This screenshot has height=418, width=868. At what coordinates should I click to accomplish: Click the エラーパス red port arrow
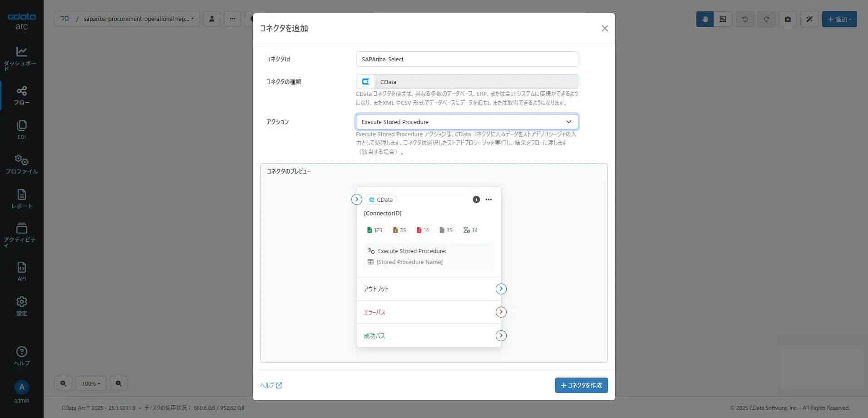coord(501,312)
